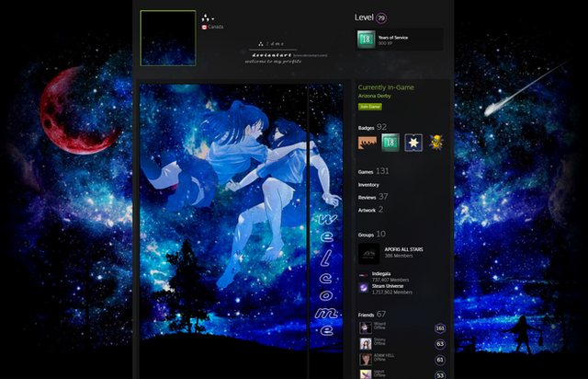
Task: Select the orange 100+ badge icon
Action: 367,143
